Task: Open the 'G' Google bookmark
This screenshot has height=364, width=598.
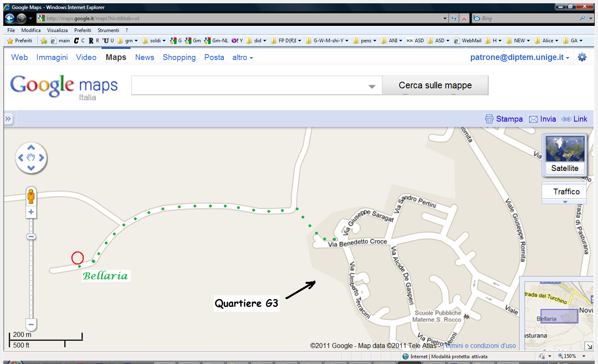Action: [176, 41]
